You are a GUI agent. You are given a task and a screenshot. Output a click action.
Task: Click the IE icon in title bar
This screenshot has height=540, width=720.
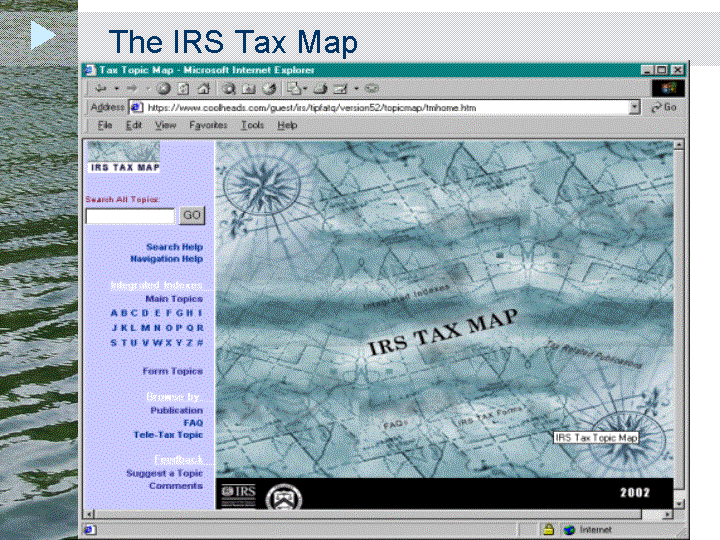pyautogui.click(x=90, y=70)
